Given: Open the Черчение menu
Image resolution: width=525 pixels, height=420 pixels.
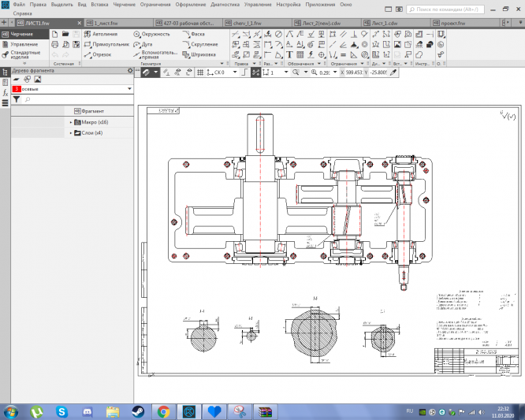Looking at the screenshot, I should pyautogui.click(x=124, y=5).
